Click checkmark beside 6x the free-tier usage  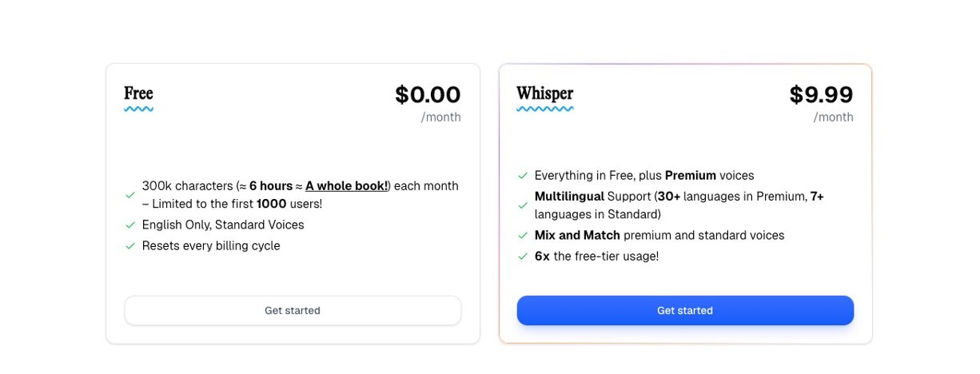coord(522,257)
